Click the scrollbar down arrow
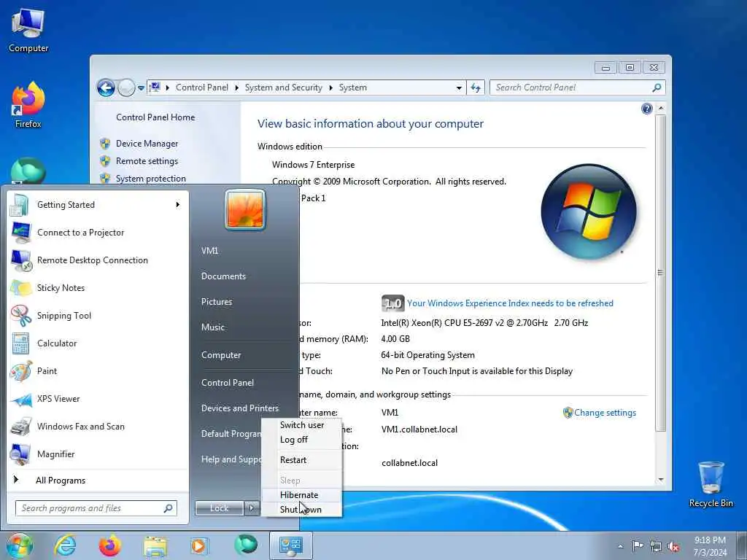The width and height of the screenshot is (747, 560). coord(660,480)
